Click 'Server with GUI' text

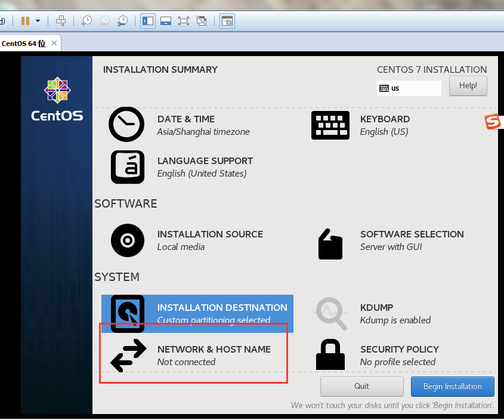[x=391, y=247]
